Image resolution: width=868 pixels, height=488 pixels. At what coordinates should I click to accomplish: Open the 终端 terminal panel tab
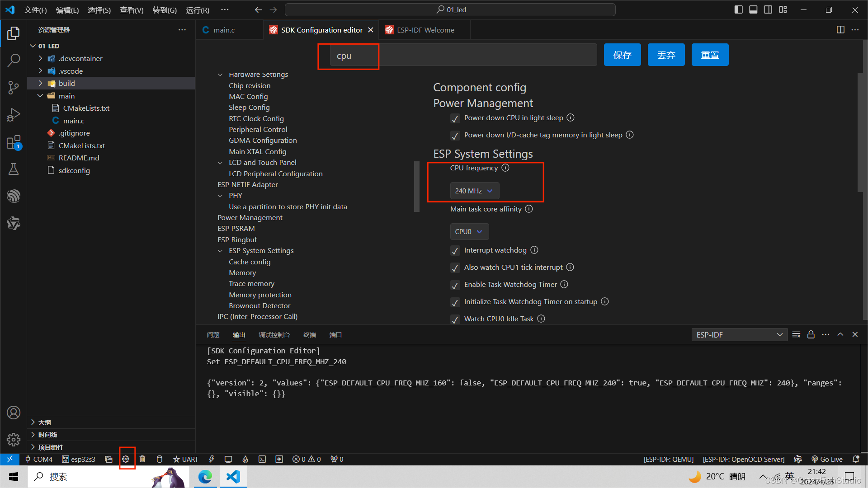click(309, 335)
